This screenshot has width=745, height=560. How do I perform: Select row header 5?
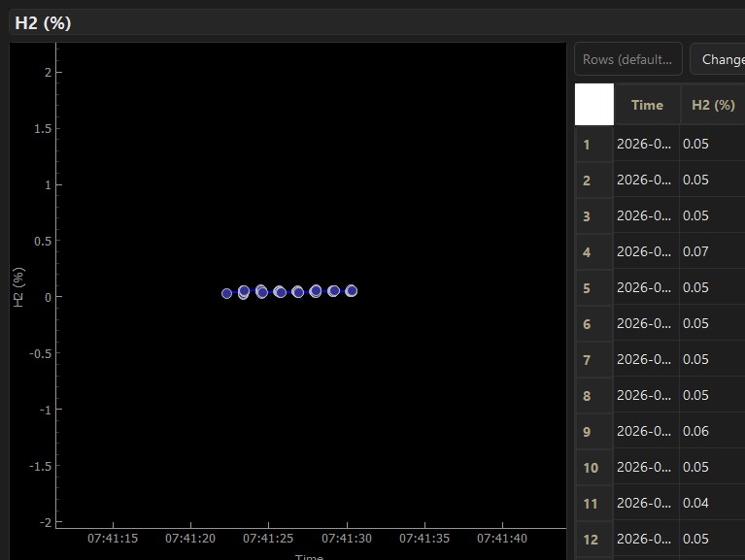(x=593, y=287)
